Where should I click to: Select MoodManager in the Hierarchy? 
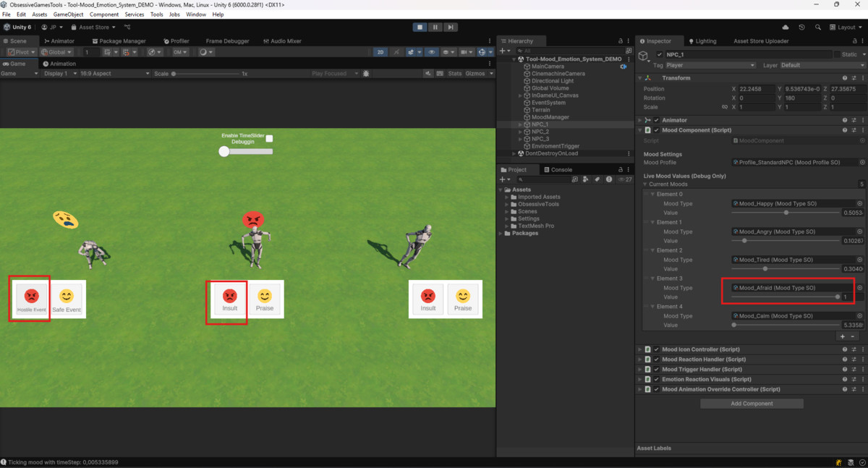coord(550,117)
